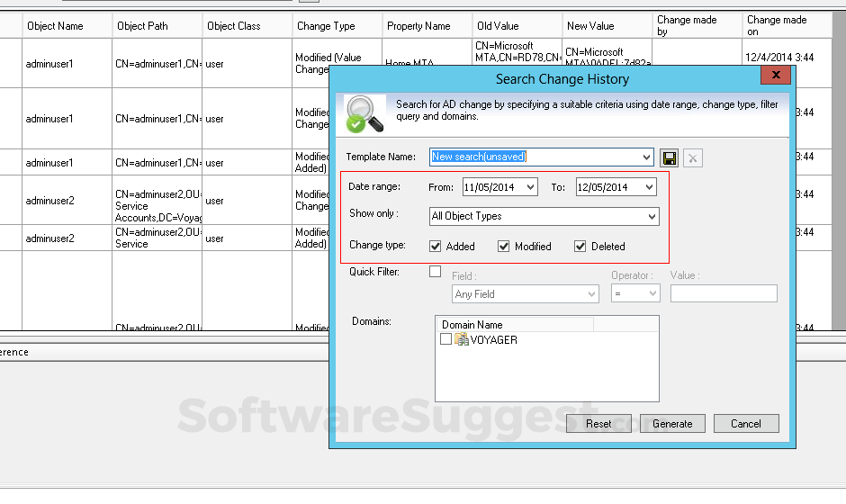Sort by Change made by column header
846x504 pixels.
coord(697,26)
